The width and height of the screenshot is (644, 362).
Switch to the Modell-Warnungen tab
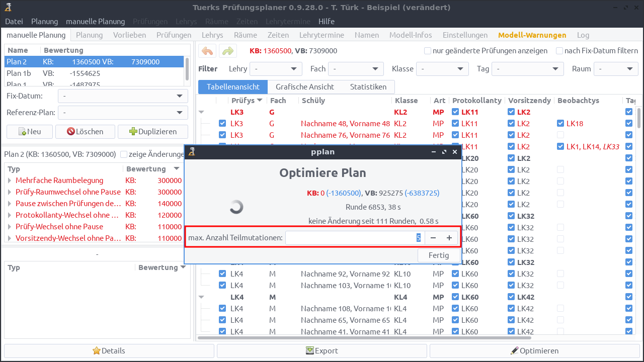(532, 35)
